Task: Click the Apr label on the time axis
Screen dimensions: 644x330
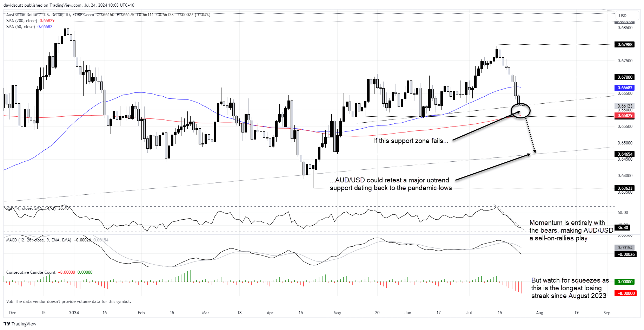Action: pyautogui.click(x=270, y=313)
